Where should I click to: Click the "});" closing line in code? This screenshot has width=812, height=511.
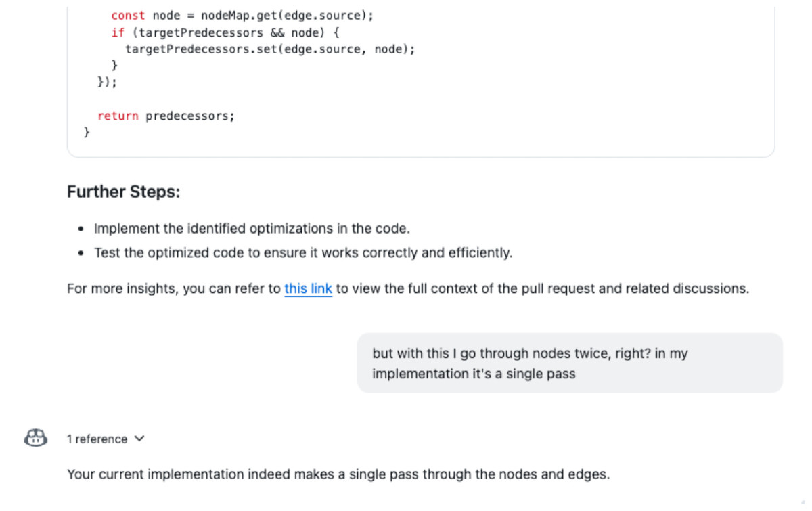[108, 82]
